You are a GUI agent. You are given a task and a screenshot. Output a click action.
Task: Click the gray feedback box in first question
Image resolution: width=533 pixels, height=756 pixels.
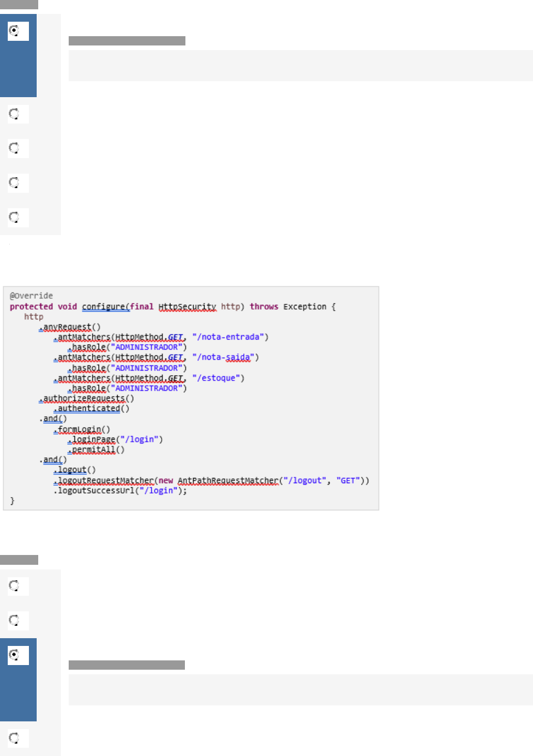coord(301,66)
